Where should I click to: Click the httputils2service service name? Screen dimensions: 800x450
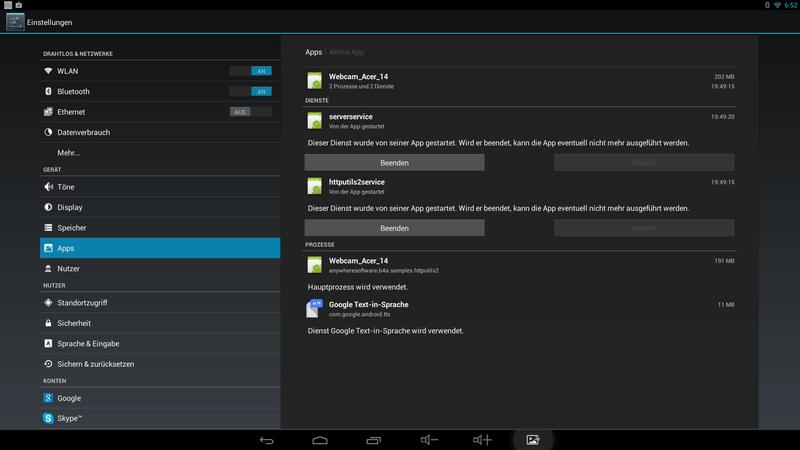point(357,182)
